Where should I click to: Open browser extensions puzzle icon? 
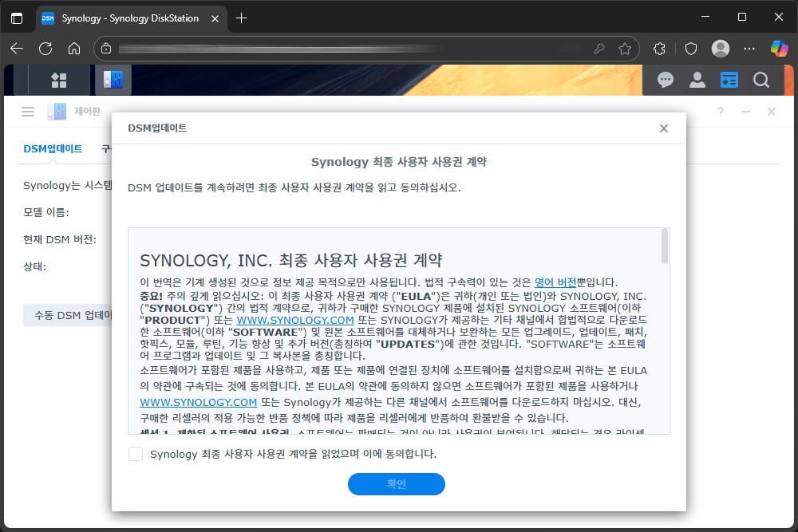[660, 49]
